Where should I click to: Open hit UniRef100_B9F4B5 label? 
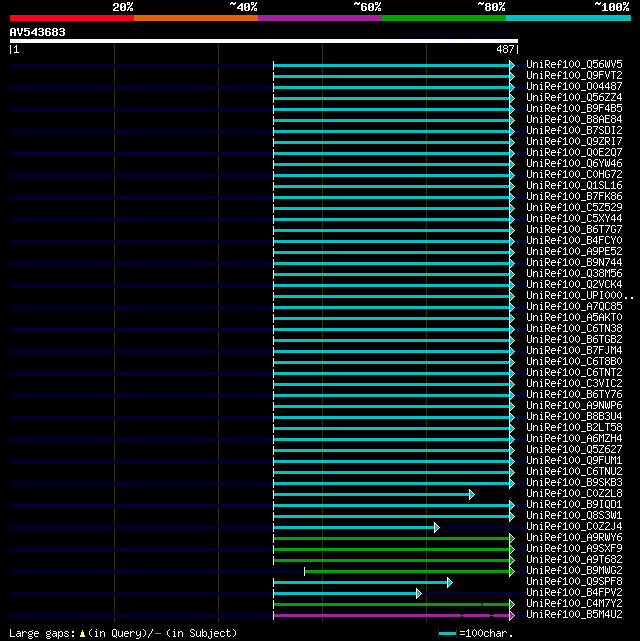574,109
